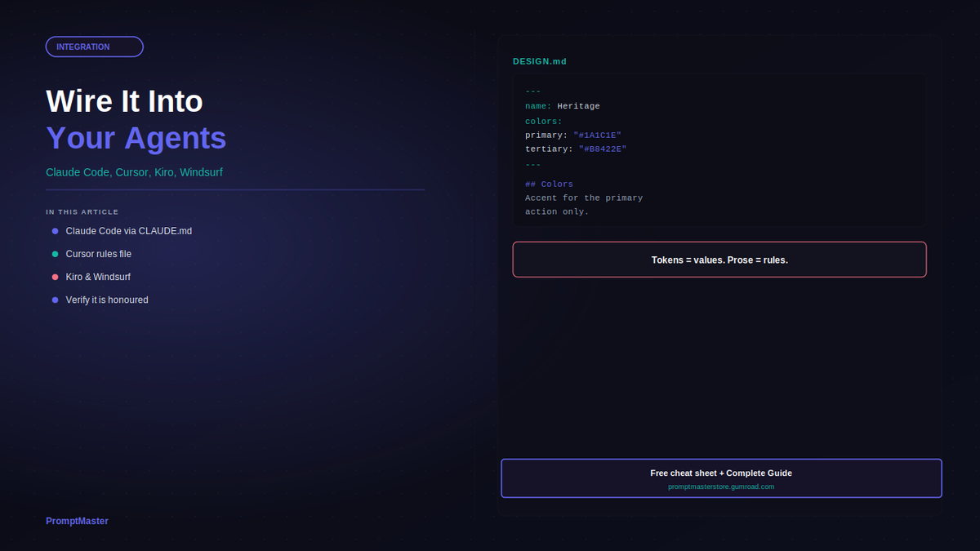
Task: Select 'Verify it is honoured' item
Action: tap(107, 300)
